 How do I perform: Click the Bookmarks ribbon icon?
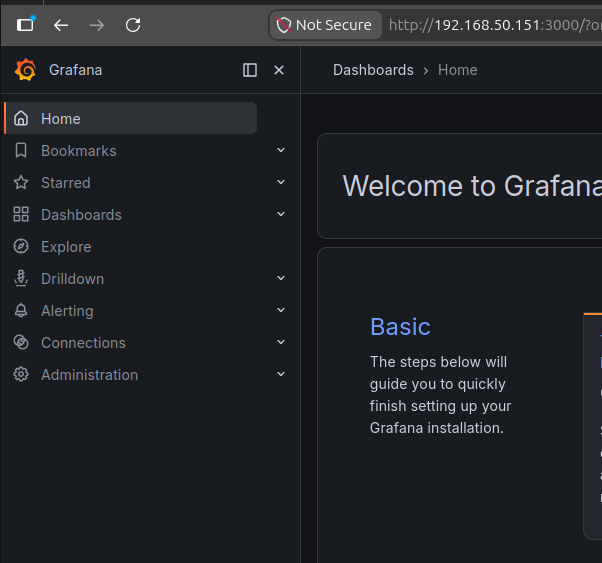pos(21,150)
